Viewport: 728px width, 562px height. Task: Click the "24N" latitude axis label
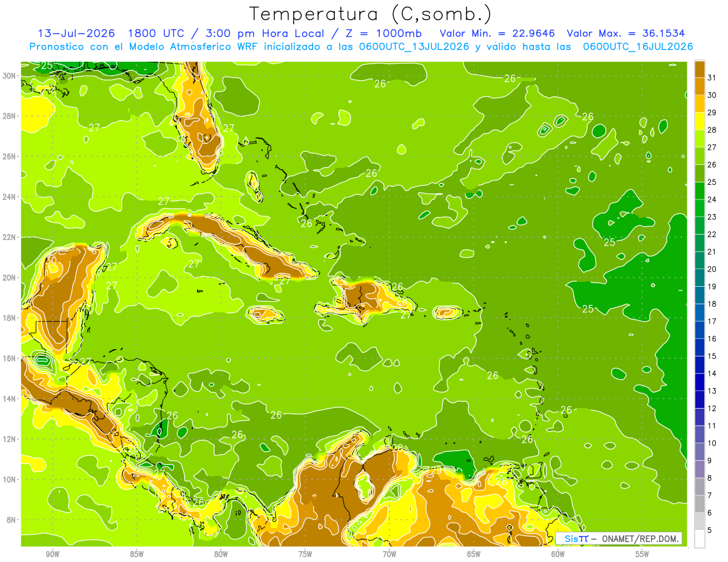10,197
